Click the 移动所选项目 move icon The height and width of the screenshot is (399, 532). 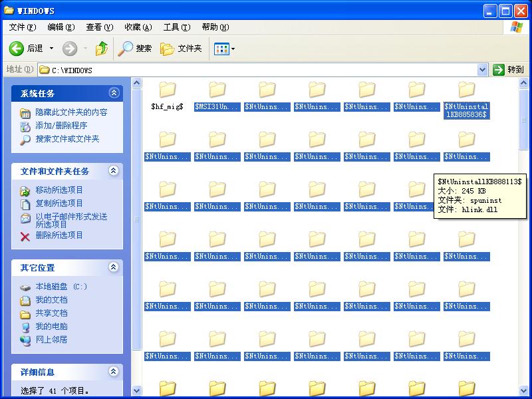25,192
